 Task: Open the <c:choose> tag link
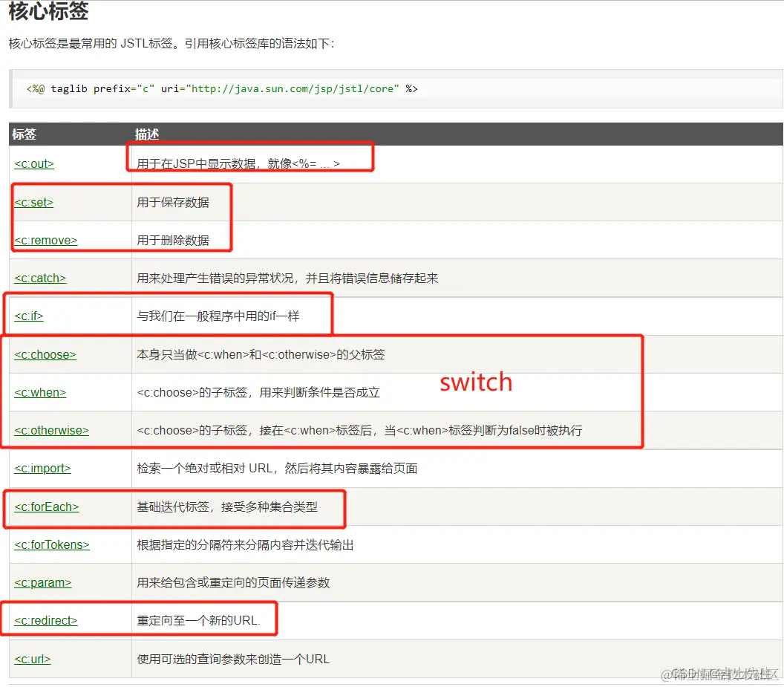click(45, 354)
